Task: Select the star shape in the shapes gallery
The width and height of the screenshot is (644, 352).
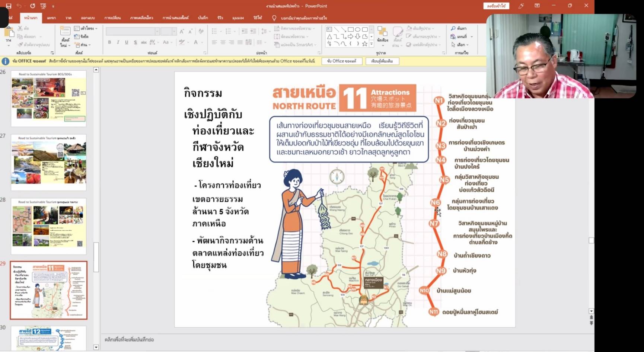Action: (365, 44)
